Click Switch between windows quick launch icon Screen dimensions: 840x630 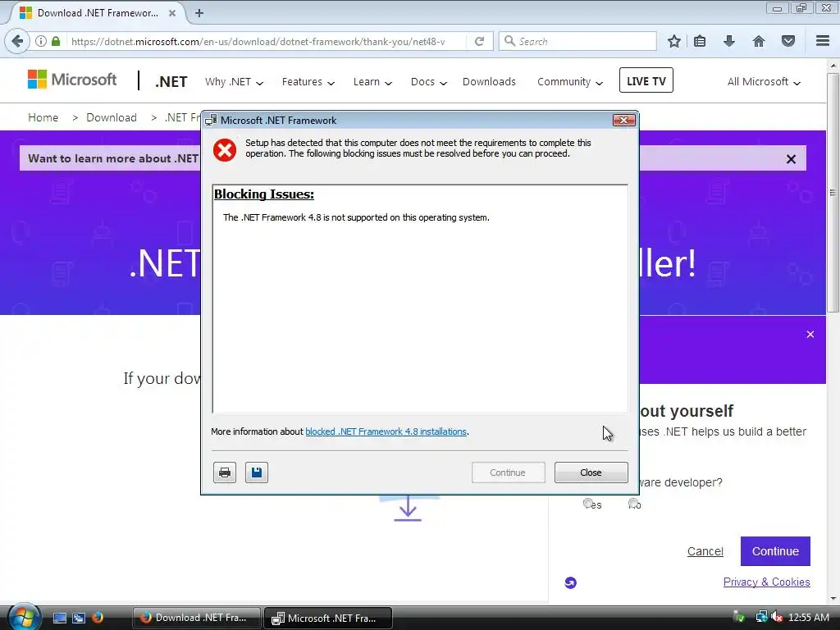79,618
